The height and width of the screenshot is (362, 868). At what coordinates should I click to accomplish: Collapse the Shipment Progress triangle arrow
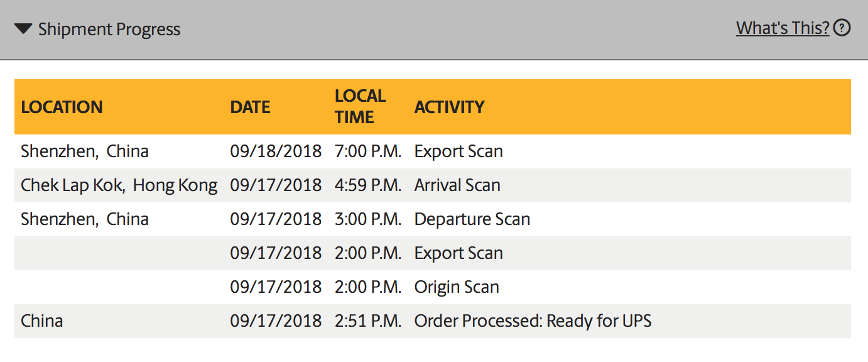click(23, 29)
